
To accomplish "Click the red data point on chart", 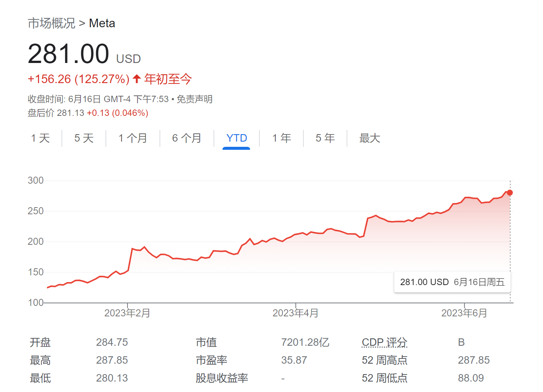I will pos(510,193).
